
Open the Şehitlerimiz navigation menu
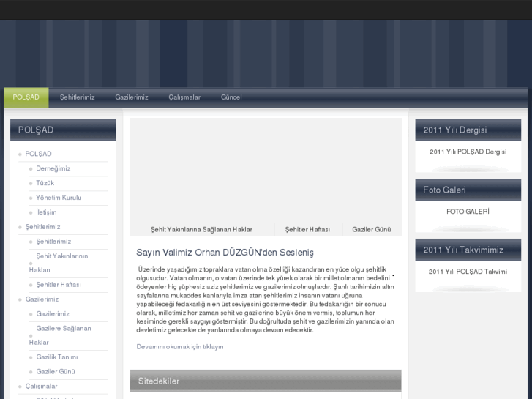78,97
